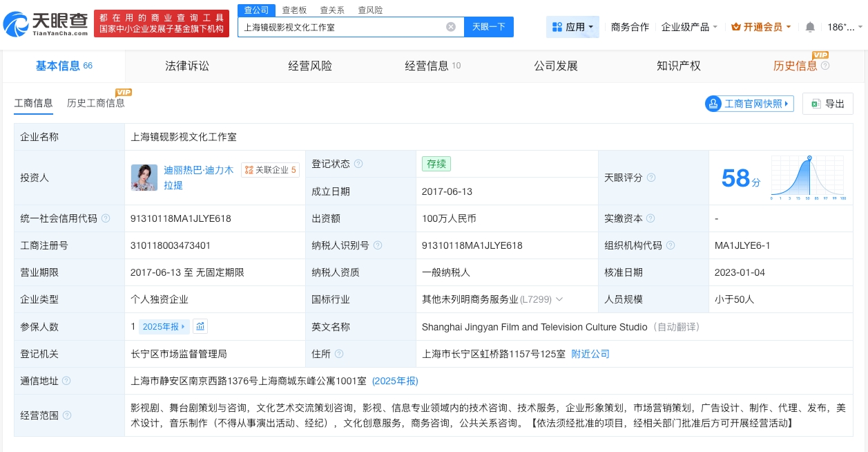Screen dimensions: 868x452
Task: Show info for 统一社会信用代码
Action: pos(106,218)
